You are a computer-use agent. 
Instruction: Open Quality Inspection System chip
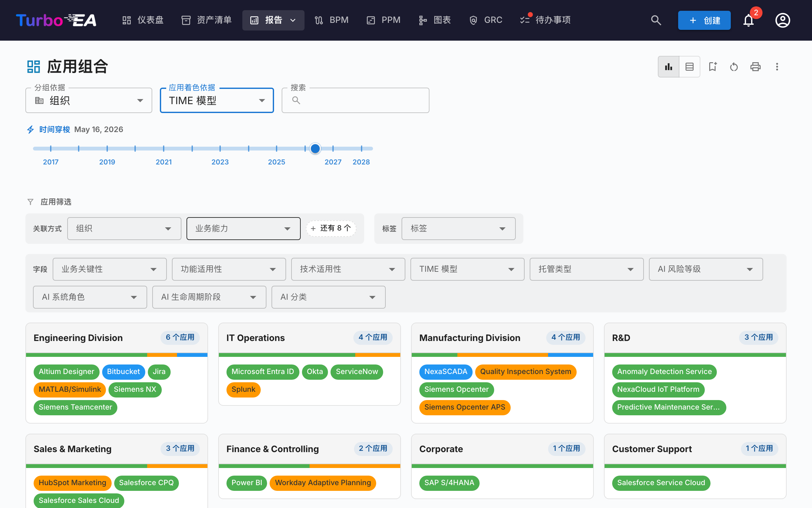[x=526, y=371]
